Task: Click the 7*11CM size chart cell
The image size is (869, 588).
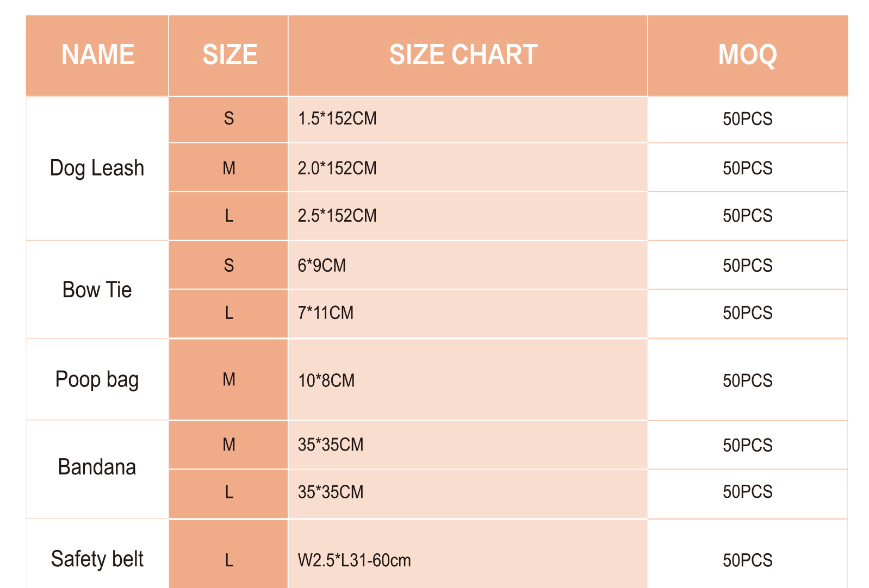Action: point(326,313)
